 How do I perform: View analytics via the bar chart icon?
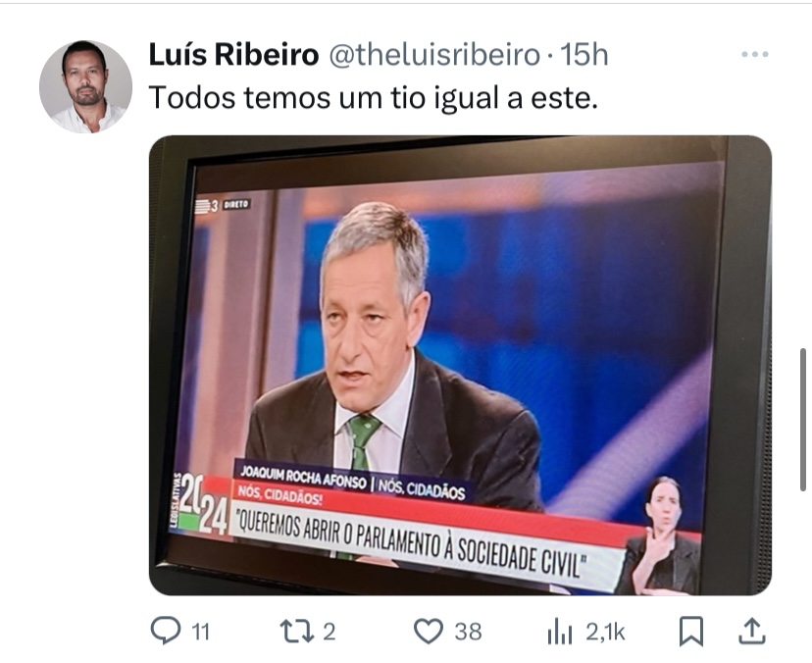560,632
